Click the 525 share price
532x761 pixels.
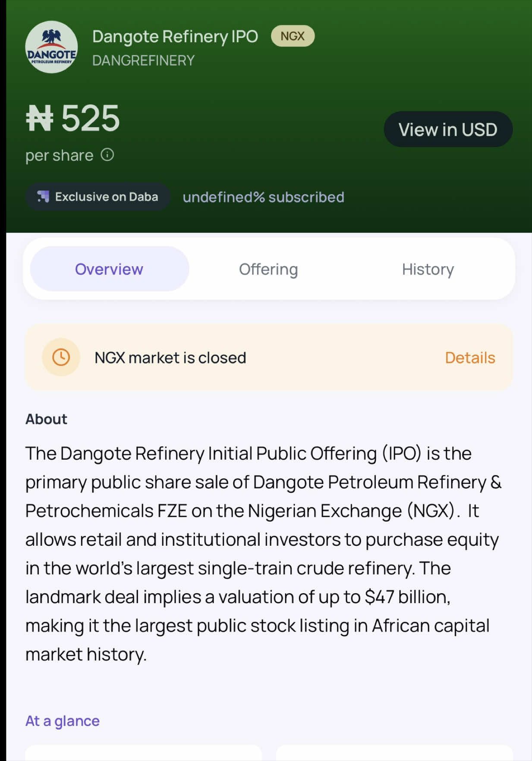[91, 118]
